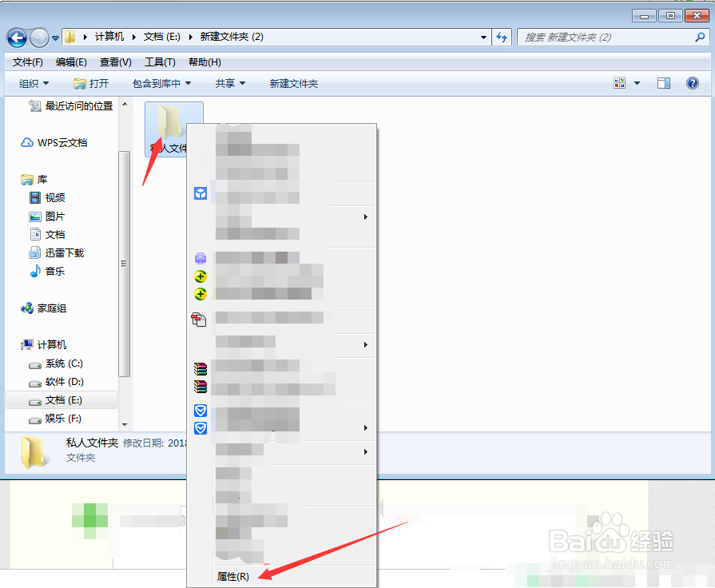Screen dimensions: 715x588
Task: Click the Back navigation arrow
Action: click(18, 38)
